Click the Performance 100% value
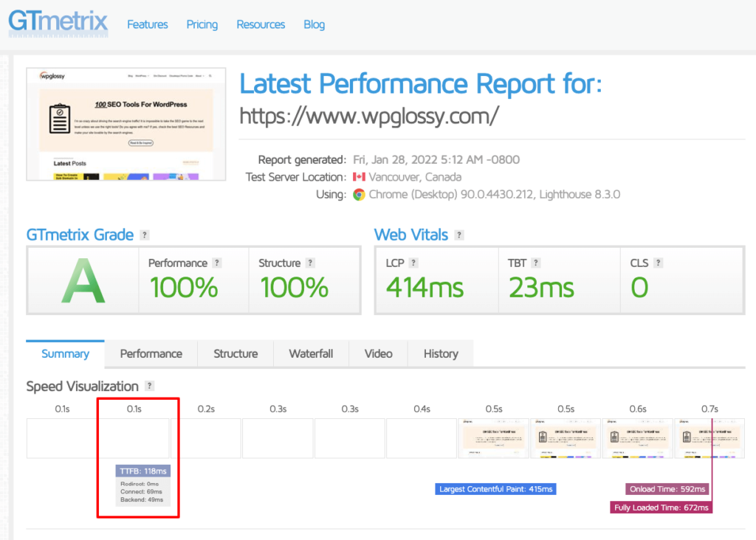756x540 pixels. 184,288
